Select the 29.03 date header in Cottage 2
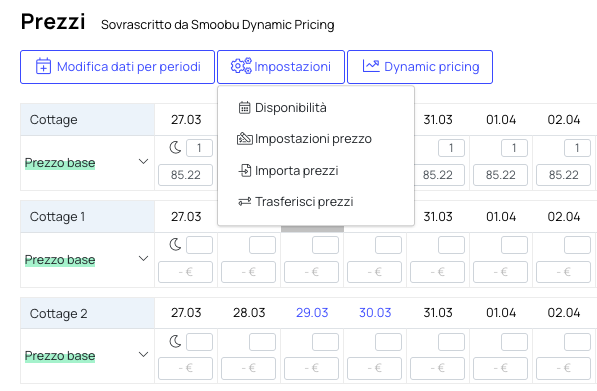Viewport: 597px width, 391px height. coord(312,313)
